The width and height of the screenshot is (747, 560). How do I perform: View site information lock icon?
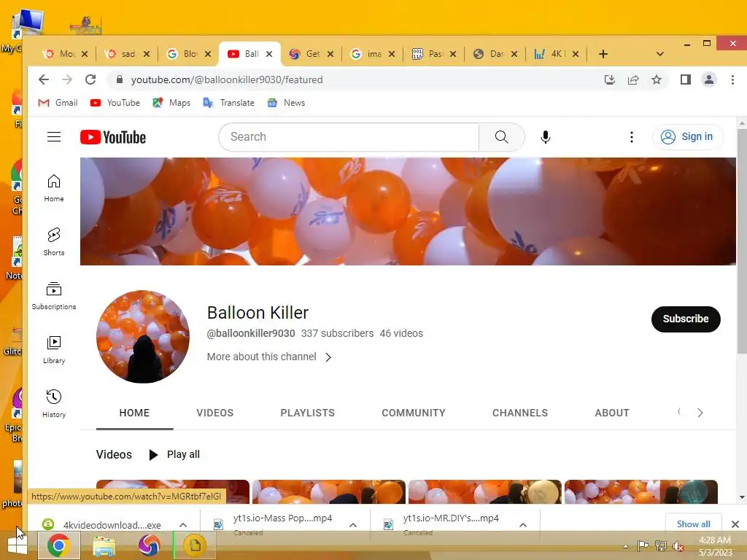coord(120,79)
